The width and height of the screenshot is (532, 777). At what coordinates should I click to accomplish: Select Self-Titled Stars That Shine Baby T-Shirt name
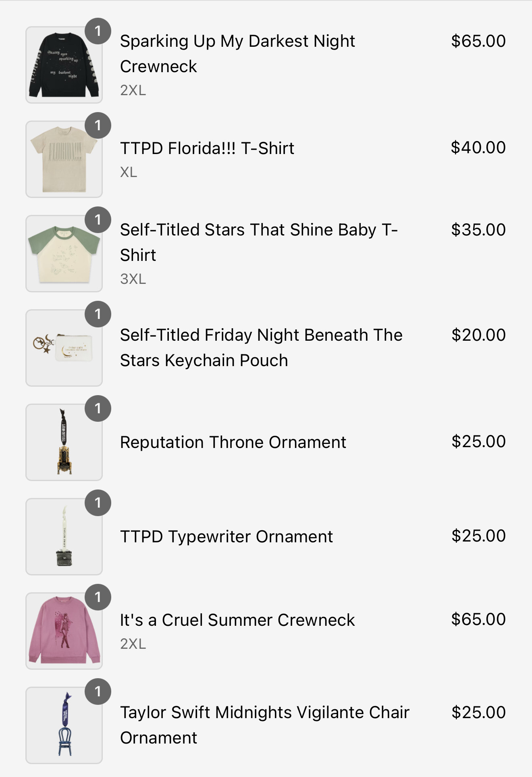(259, 242)
